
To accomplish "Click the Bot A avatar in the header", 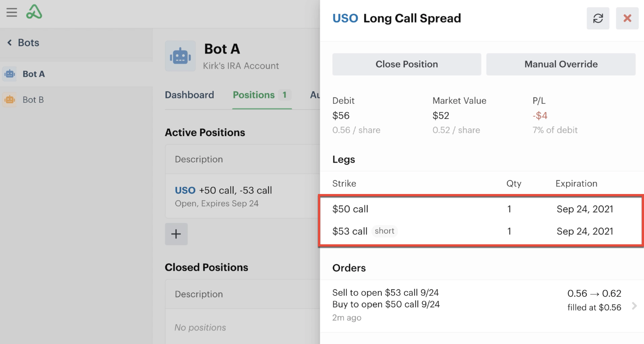I will point(180,56).
